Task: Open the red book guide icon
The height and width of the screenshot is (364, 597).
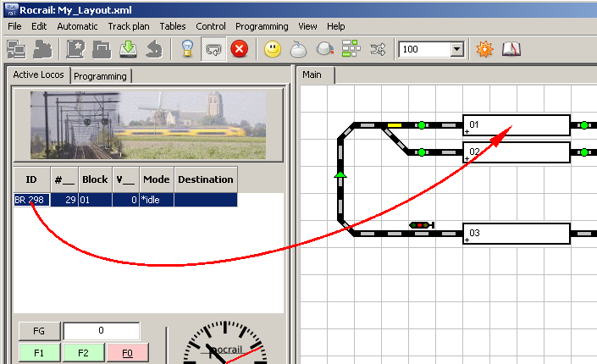Action: [x=511, y=49]
